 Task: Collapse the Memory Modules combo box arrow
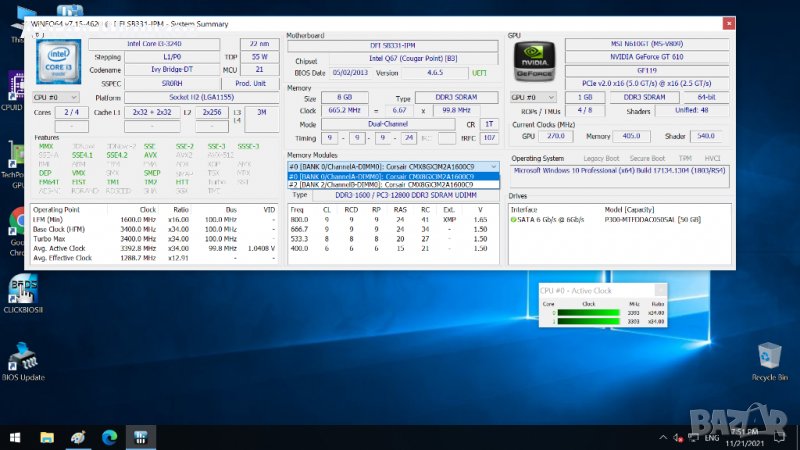(494, 167)
